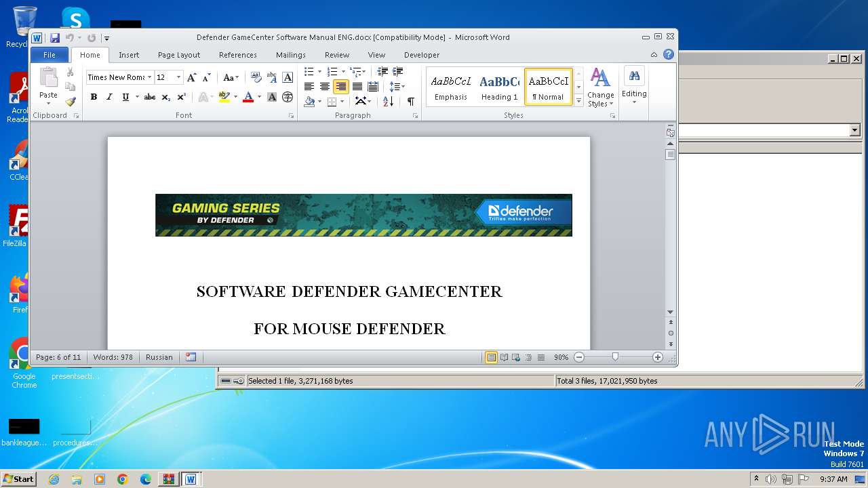Click the Sort A-Z icon
This screenshot has height=488, width=868.
(388, 101)
